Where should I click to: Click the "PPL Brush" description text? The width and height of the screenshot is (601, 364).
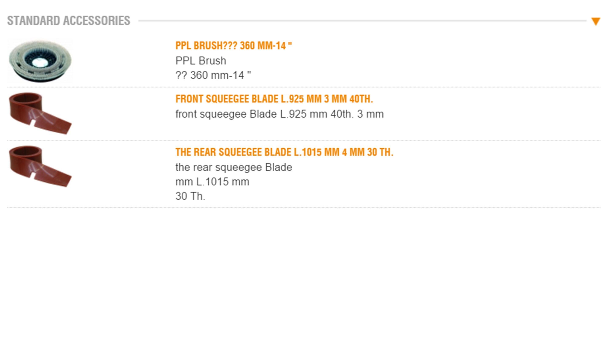tap(201, 61)
